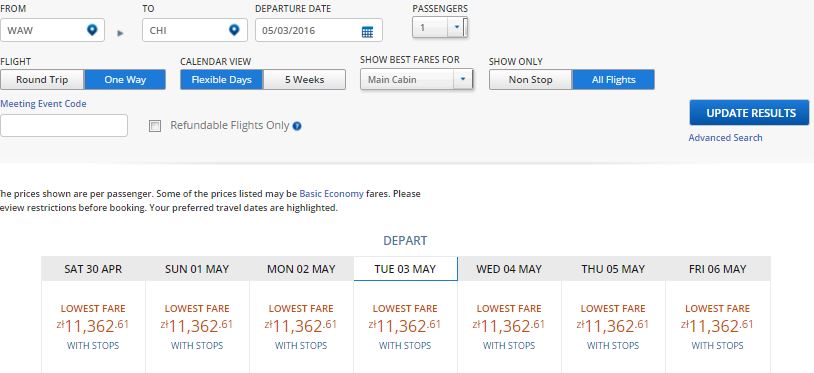Show only Non Stop flights

pyautogui.click(x=531, y=80)
